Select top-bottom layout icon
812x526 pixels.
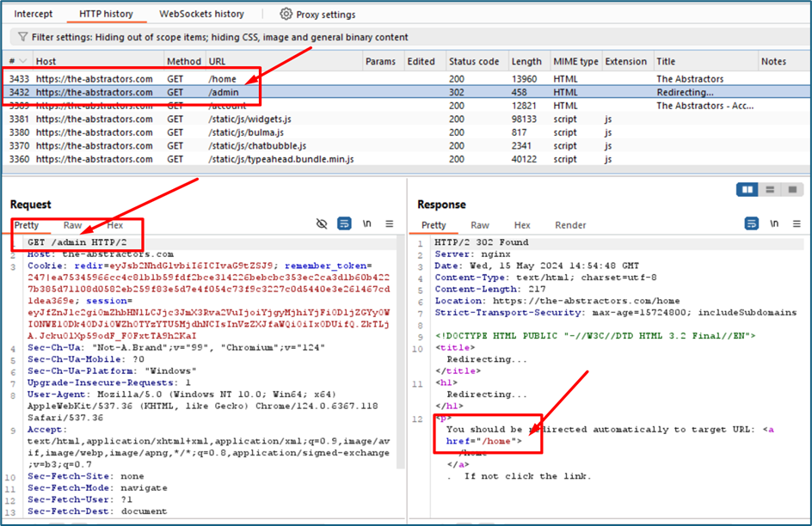click(x=770, y=190)
